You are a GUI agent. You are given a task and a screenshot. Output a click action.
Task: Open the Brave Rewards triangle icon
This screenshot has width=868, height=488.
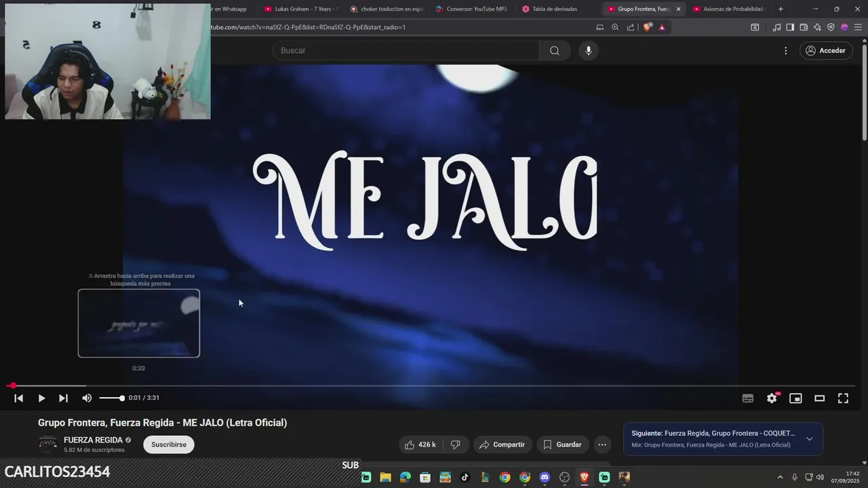[662, 27]
